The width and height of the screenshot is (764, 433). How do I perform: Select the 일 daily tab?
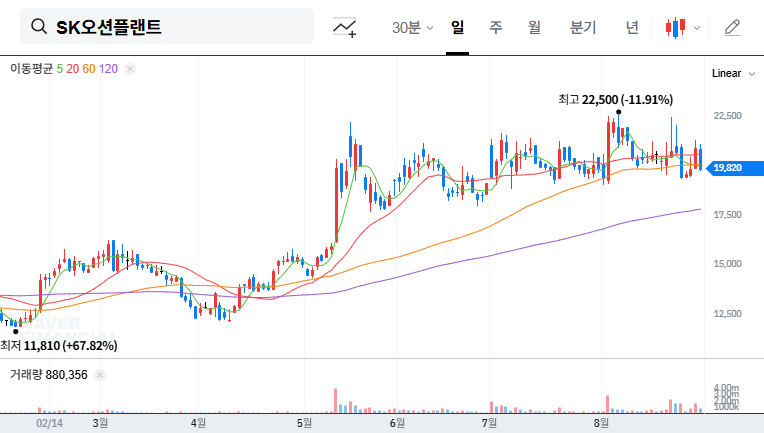(457, 27)
